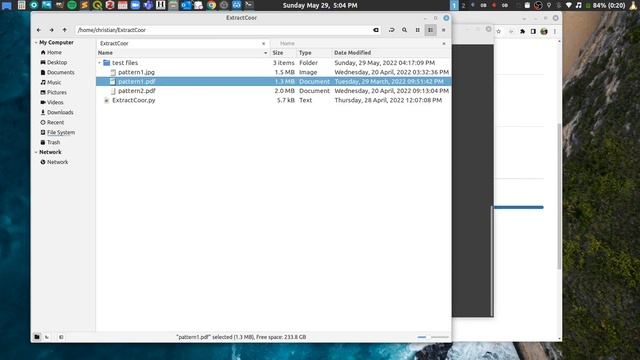The image size is (640, 360).
Task: Open Spotify from the panel
Action: [x=72, y=5]
